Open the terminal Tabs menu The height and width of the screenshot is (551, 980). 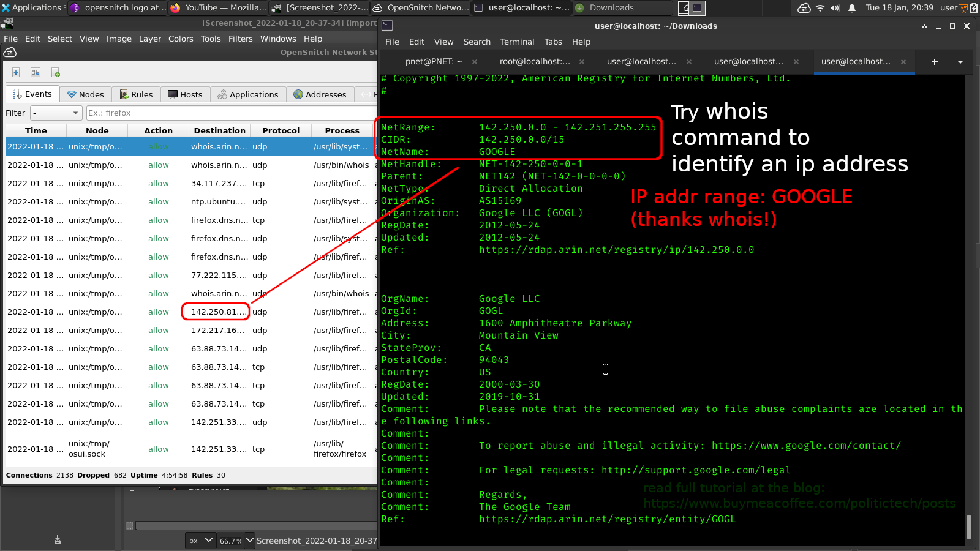tap(552, 42)
